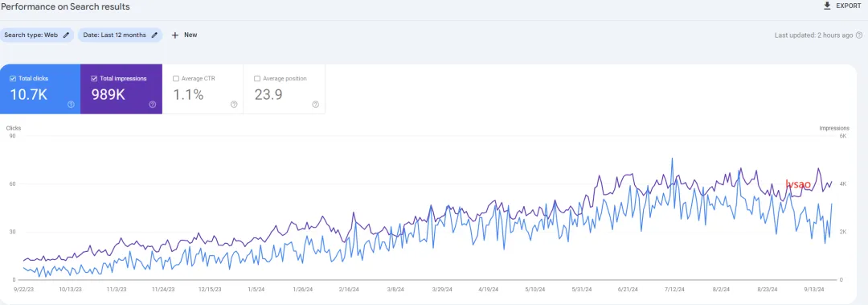
Task: Click the 11/24/23 date axis label
Action: click(x=163, y=289)
